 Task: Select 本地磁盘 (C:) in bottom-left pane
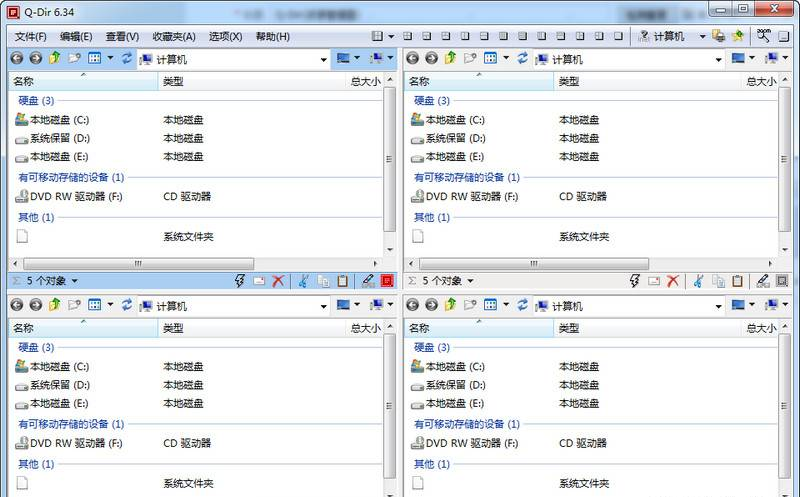coord(58,367)
